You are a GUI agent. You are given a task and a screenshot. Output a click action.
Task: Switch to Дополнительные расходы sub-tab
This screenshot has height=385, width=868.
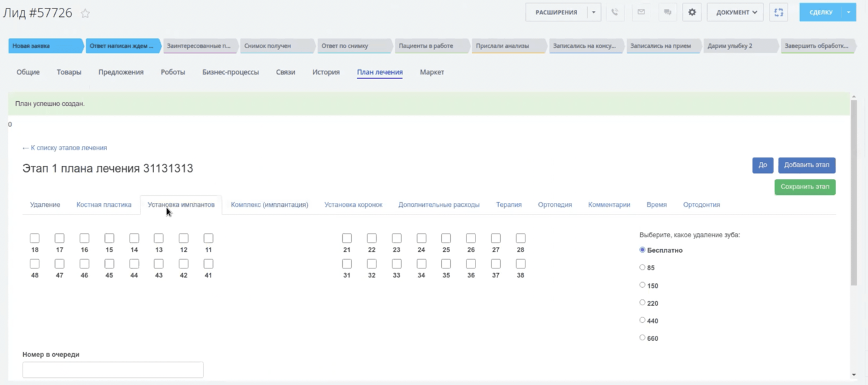coord(439,205)
